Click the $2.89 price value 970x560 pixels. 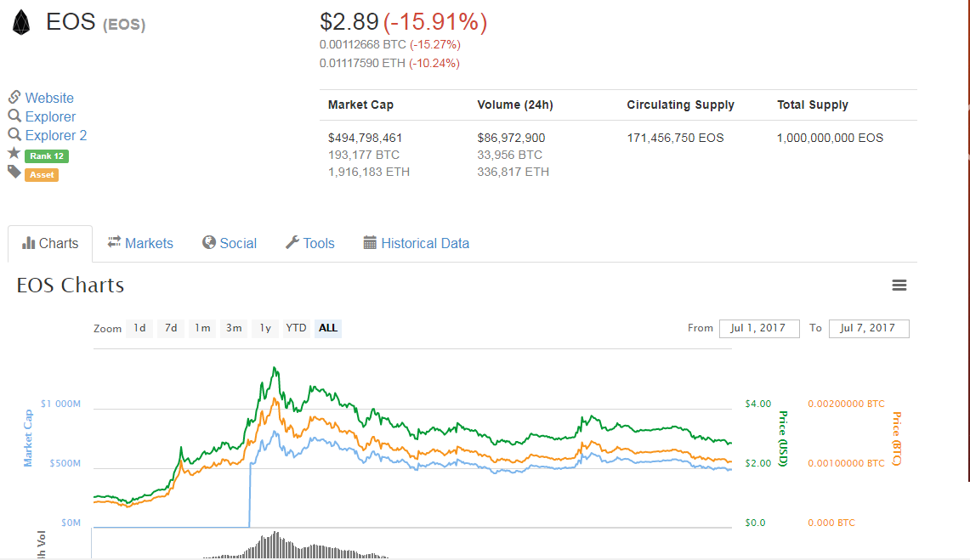click(x=349, y=21)
